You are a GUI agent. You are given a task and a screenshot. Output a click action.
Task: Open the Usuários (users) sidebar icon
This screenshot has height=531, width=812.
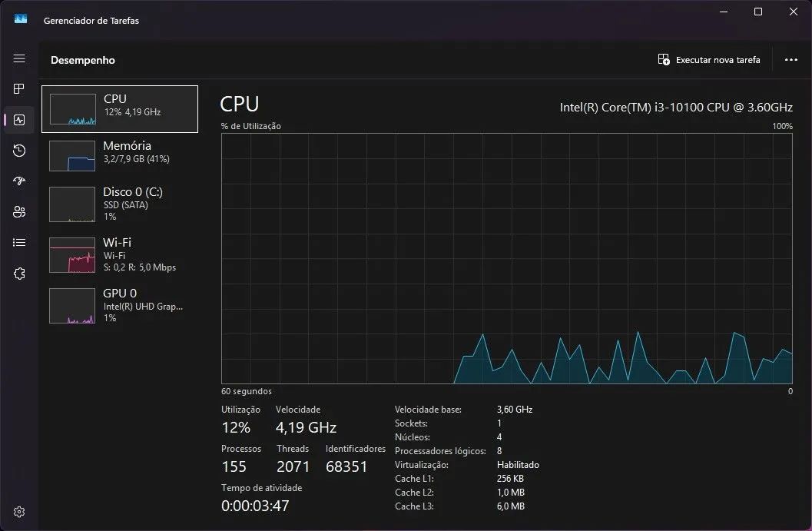click(19, 211)
